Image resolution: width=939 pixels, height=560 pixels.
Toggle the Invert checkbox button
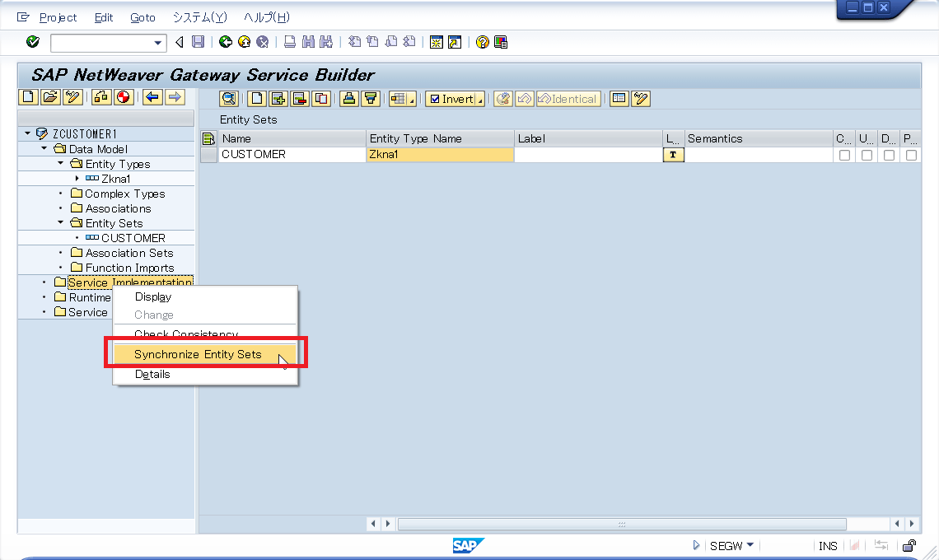coord(451,99)
